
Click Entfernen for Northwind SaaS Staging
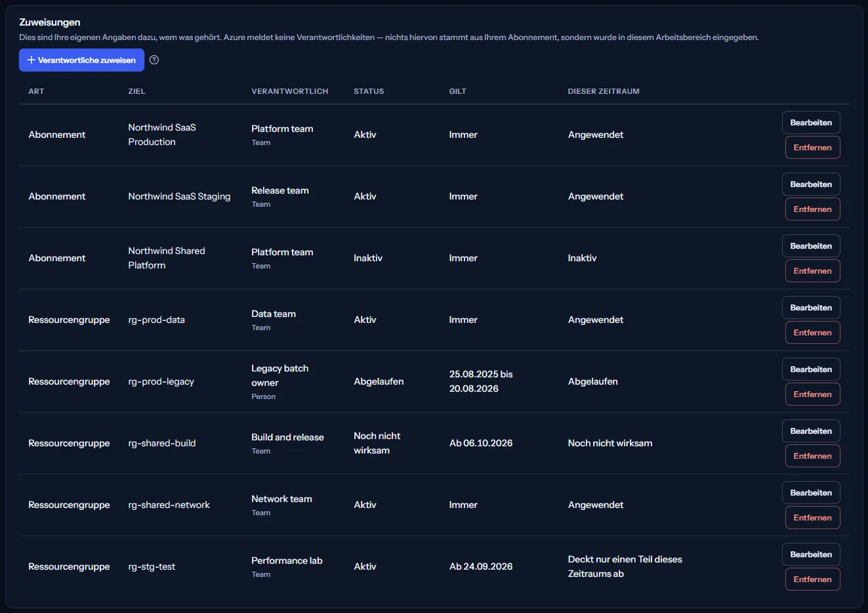tap(812, 209)
